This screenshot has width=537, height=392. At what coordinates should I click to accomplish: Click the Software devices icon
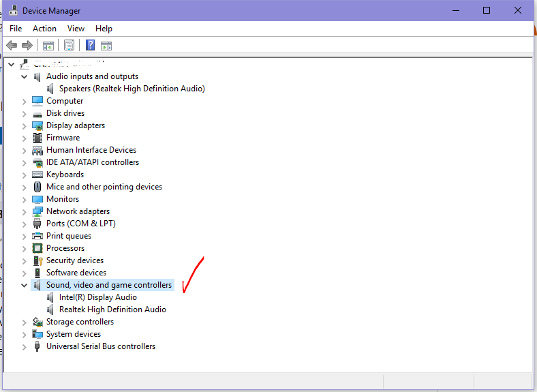point(37,273)
